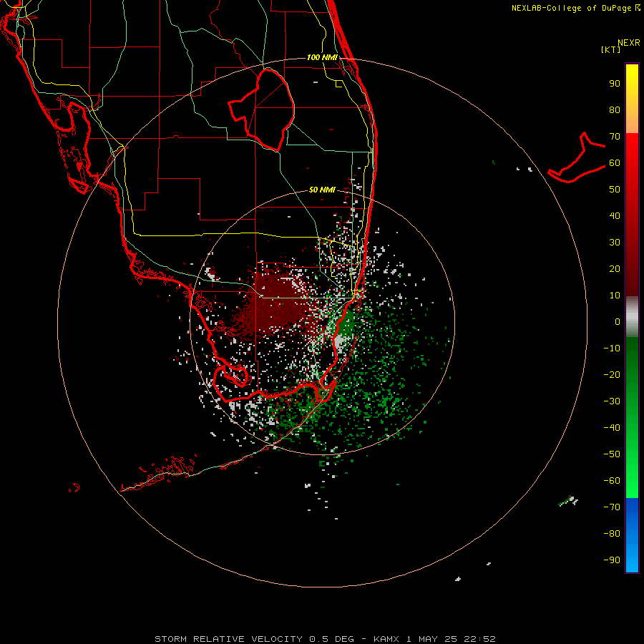
Task: Click the 10 value on the velocity scale
Action: pos(615,296)
